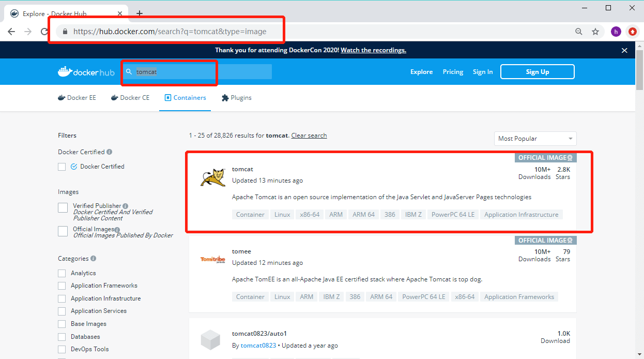
Task: Enable the Docker Certified checkbox
Action: tap(62, 167)
